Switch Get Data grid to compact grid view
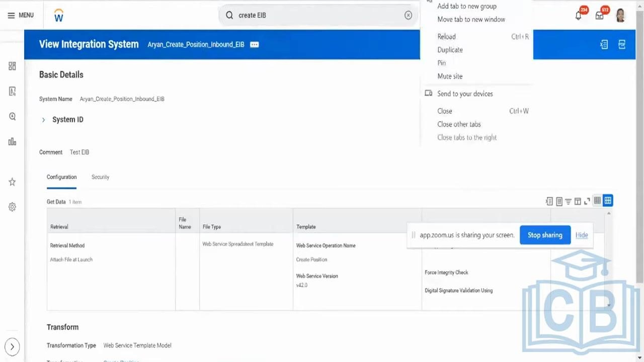644x362 pixels. [597, 201]
